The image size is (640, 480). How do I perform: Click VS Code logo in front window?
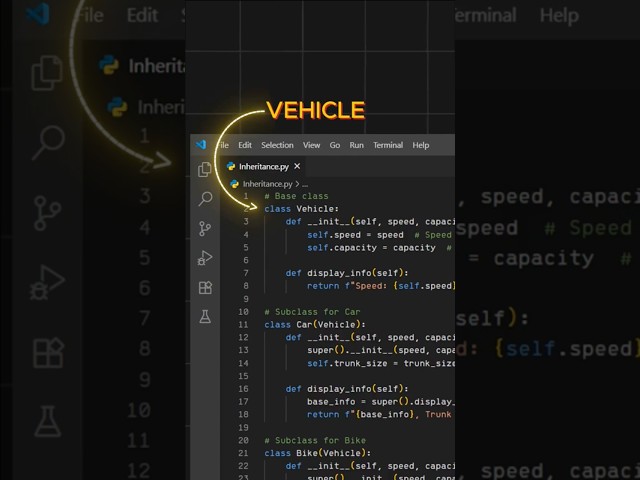click(201, 144)
